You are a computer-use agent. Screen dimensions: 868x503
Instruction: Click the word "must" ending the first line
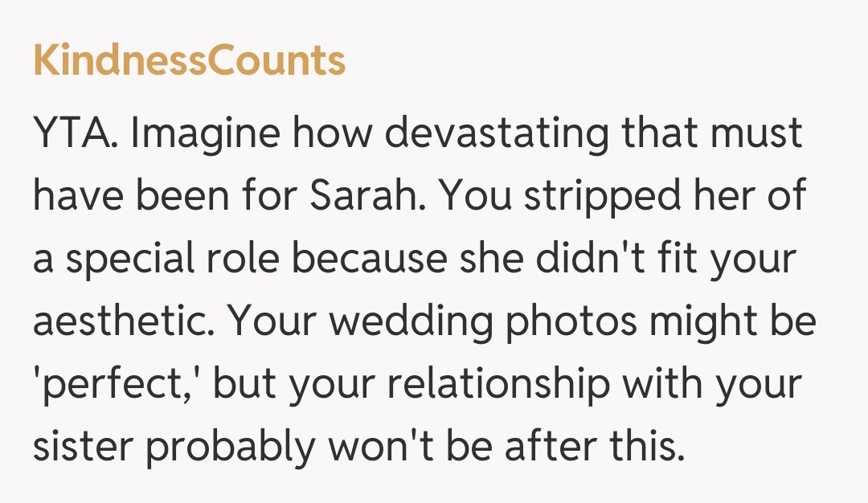coord(756,135)
